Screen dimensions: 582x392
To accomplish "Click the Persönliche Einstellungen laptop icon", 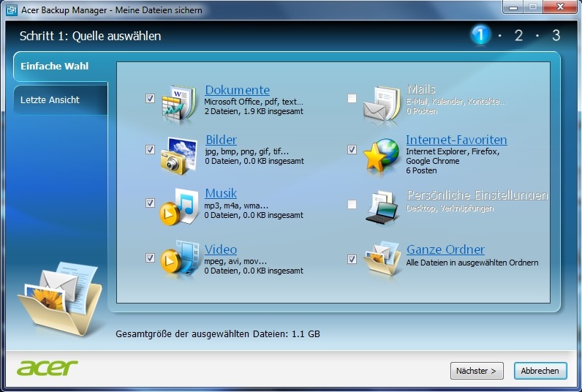I will click(x=382, y=207).
